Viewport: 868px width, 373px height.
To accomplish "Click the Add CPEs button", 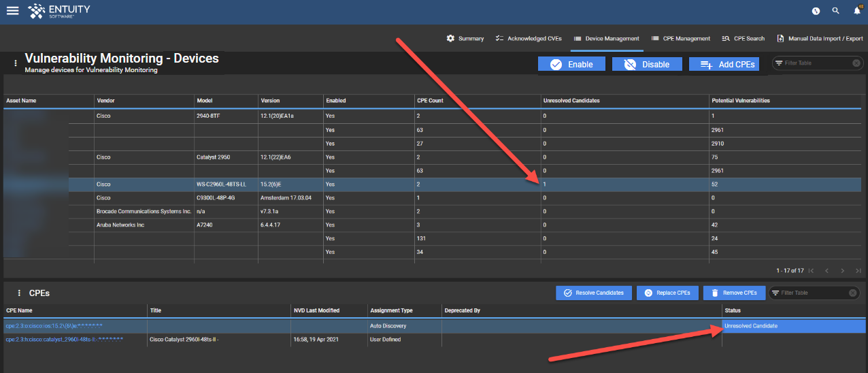I will click(724, 64).
